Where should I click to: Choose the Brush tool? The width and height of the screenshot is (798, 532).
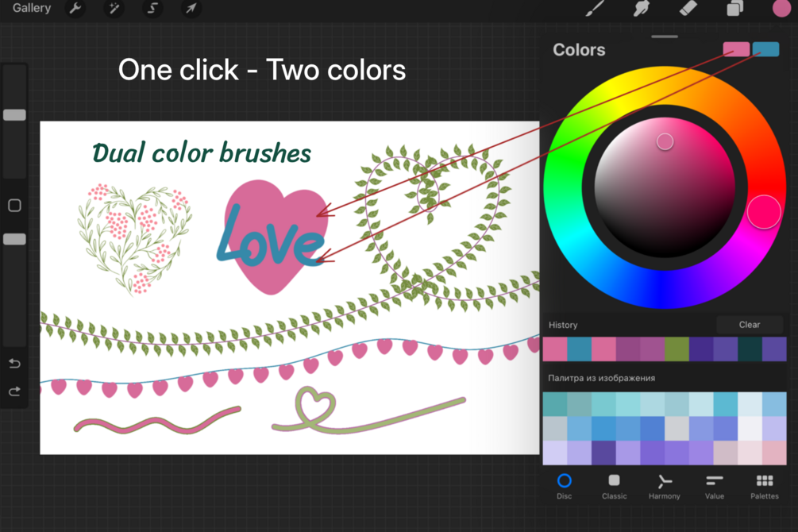coord(595,8)
